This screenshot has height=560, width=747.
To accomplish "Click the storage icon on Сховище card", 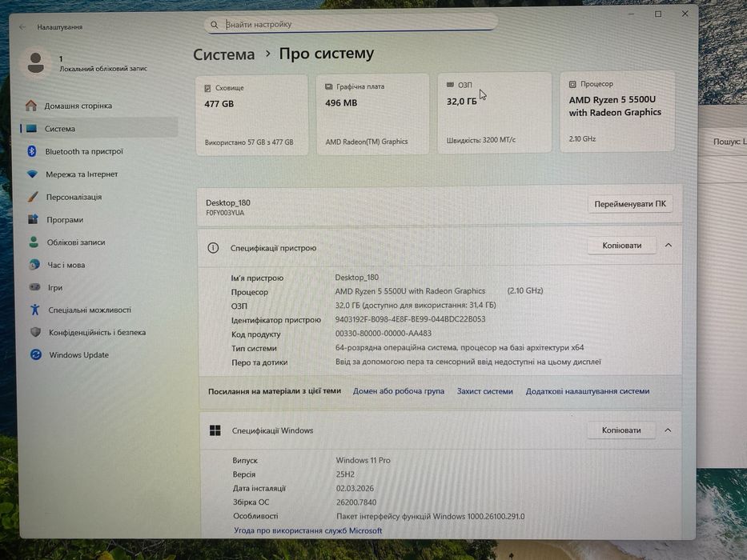I will pos(207,88).
